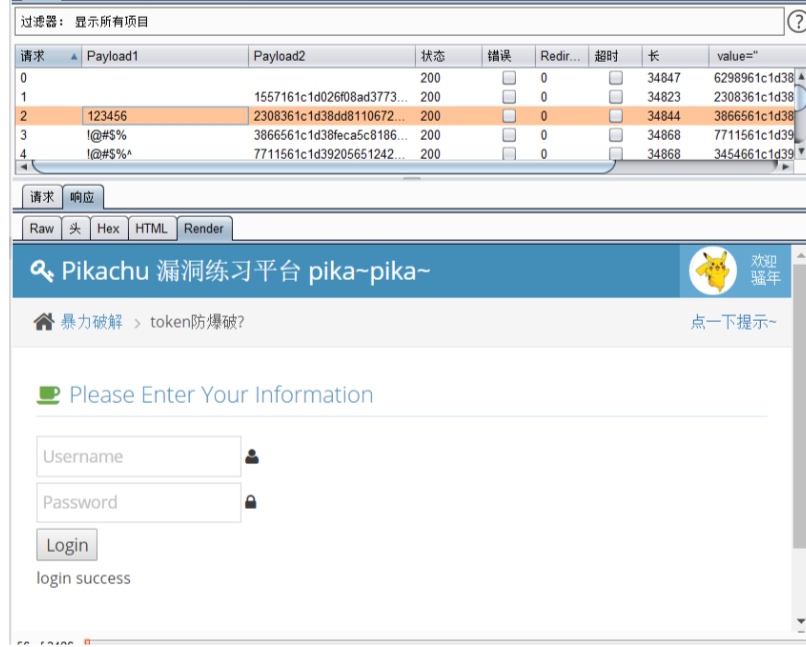Sort by 长 length column header
The image size is (806, 647).
coord(675,56)
